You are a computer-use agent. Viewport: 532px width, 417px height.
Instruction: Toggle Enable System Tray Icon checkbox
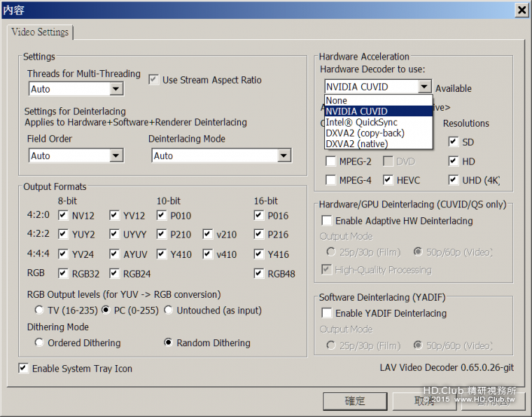[24, 369]
